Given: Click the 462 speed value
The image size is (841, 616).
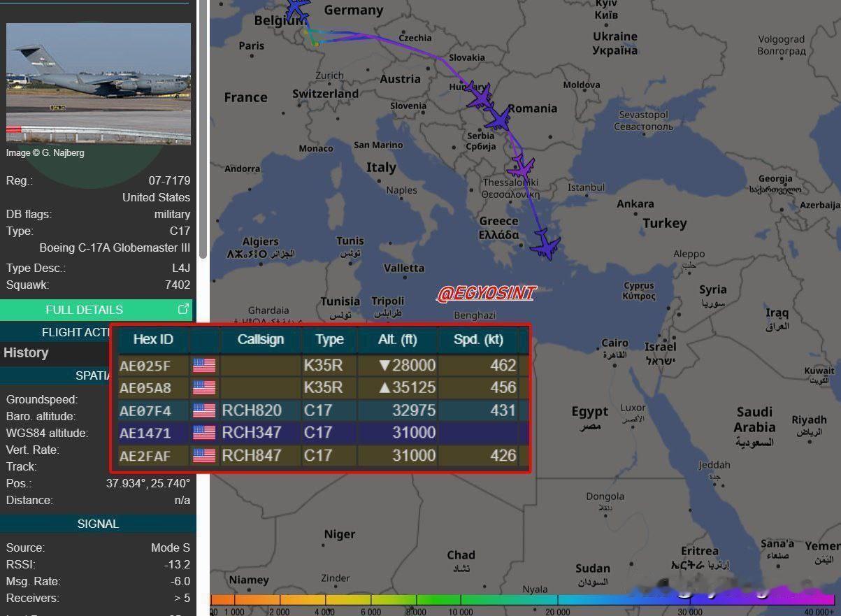Looking at the screenshot, I should [503, 365].
